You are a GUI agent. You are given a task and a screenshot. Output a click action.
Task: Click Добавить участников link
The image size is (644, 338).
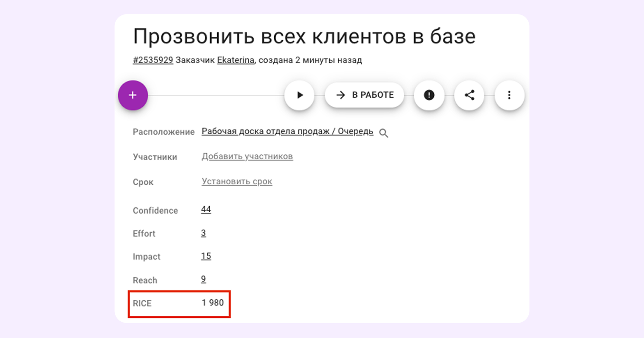tap(247, 157)
